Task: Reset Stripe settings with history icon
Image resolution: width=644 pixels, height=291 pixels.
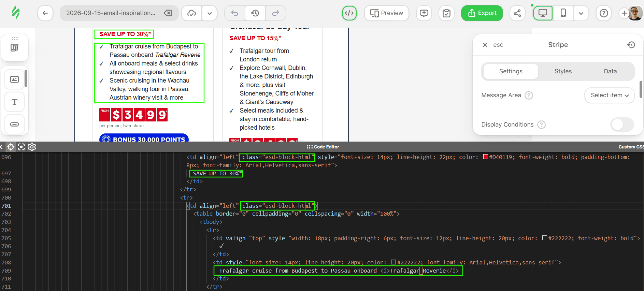Action: point(631,45)
